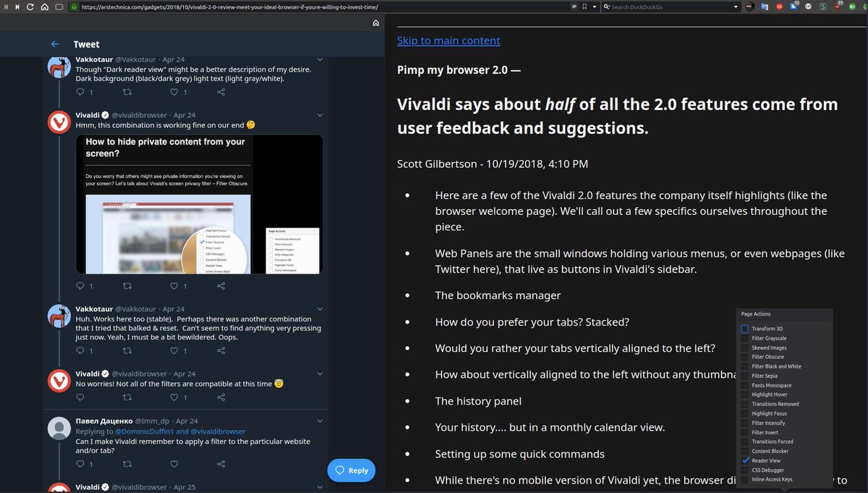Viewport: 868px width, 493px height.
Task: Share Vivaldi's 'No worries!' tweet
Action: click(x=221, y=397)
